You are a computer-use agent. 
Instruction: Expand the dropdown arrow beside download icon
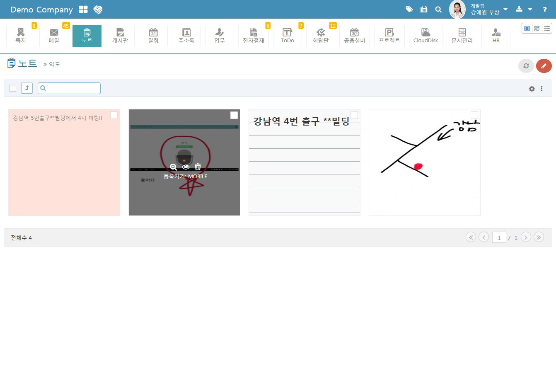tap(530, 9)
